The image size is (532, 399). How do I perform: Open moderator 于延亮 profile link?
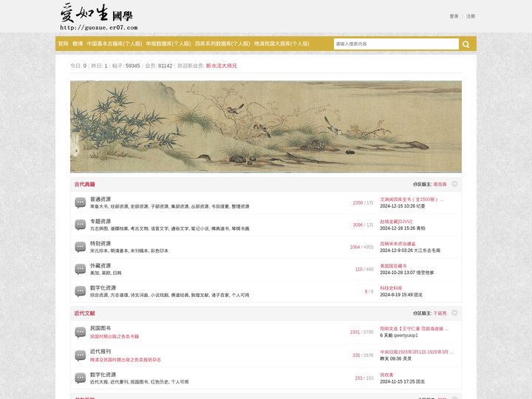tap(440, 313)
